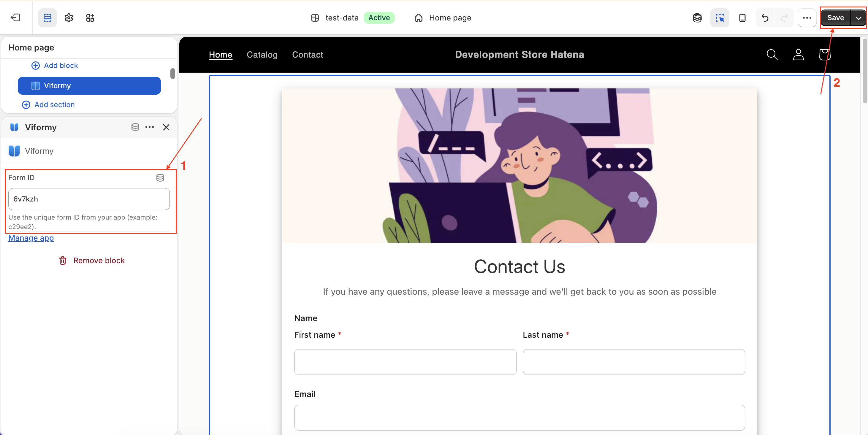Click the Form ID label

pyautogui.click(x=21, y=177)
